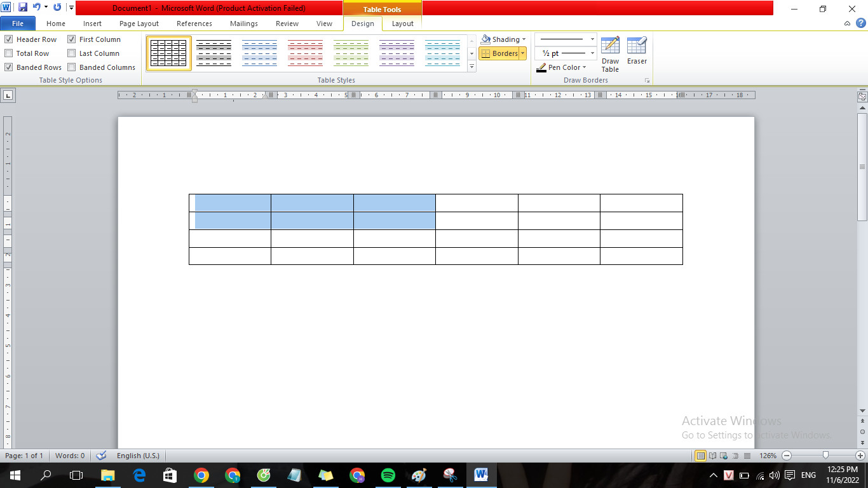
Task: Open spelling and grammar check status icon
Action: [x=101, y=456]
